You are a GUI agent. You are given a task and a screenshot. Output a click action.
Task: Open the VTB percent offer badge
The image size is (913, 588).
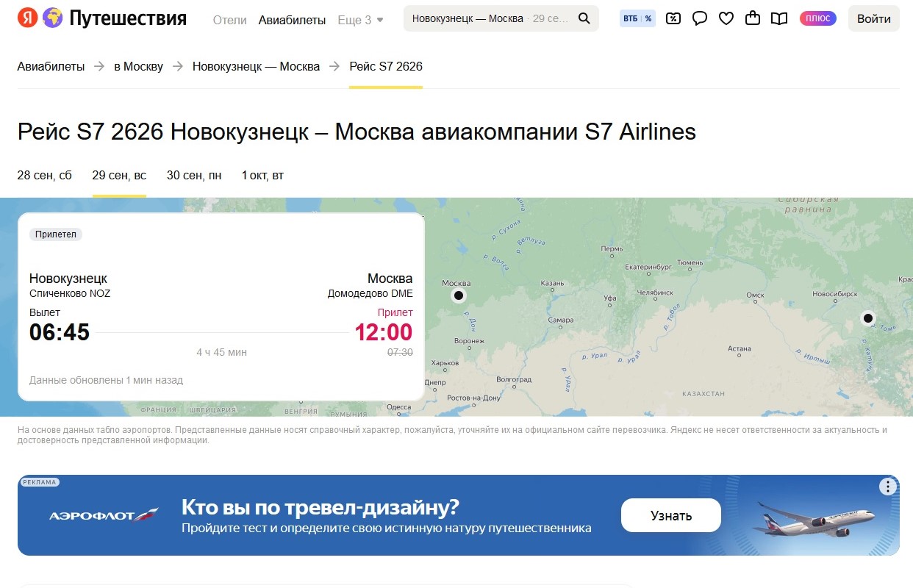(637, 19)
